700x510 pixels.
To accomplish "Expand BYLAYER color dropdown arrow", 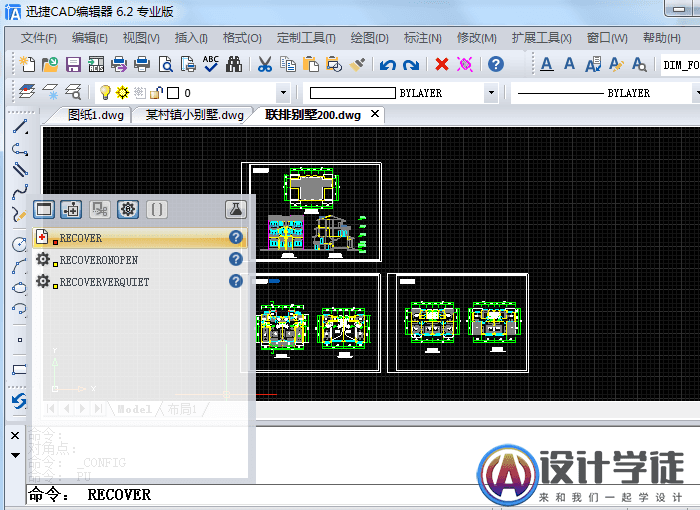I will click(x=491, y=93).
